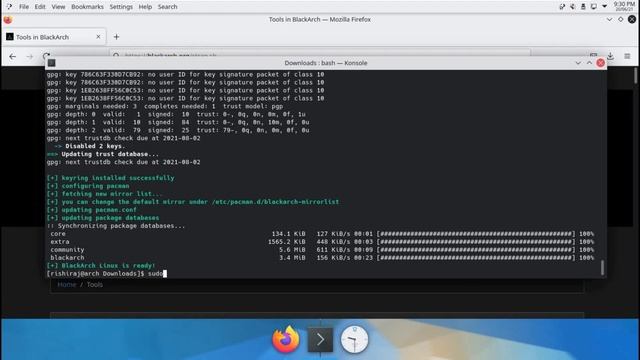
Task: Open a new Firefox tab
Action: pyautogui.click(x=116, y=37)
